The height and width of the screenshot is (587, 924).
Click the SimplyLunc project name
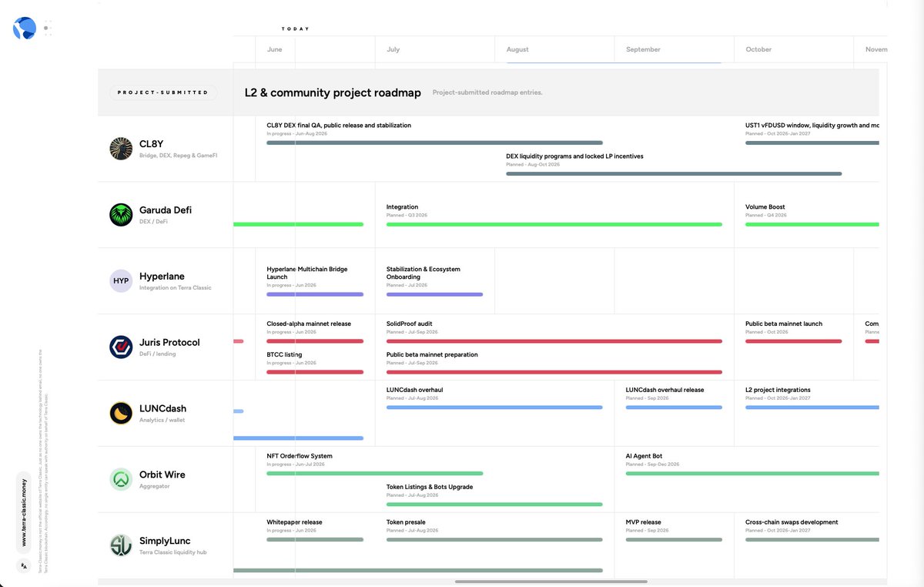click(x=165, y=541)
